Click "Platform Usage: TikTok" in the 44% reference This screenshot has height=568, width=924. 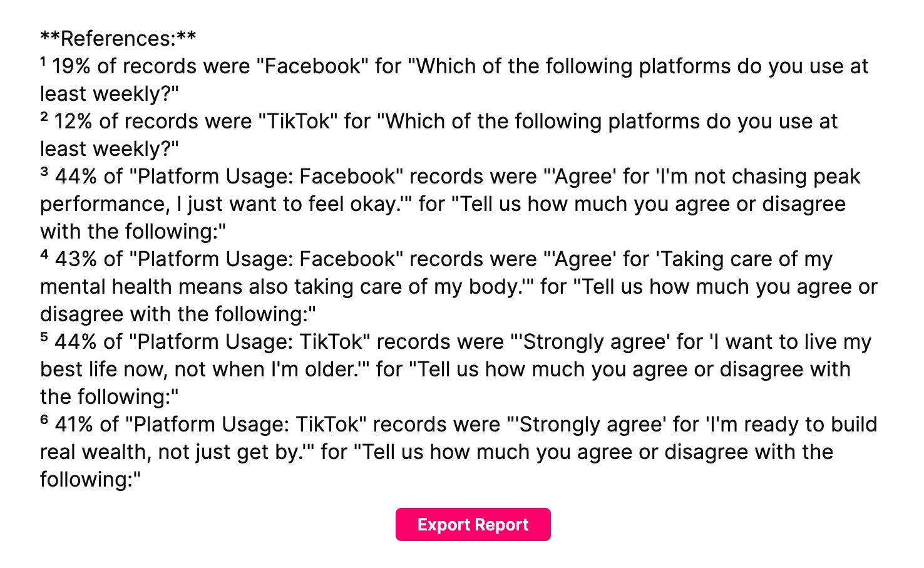(250, 342)
